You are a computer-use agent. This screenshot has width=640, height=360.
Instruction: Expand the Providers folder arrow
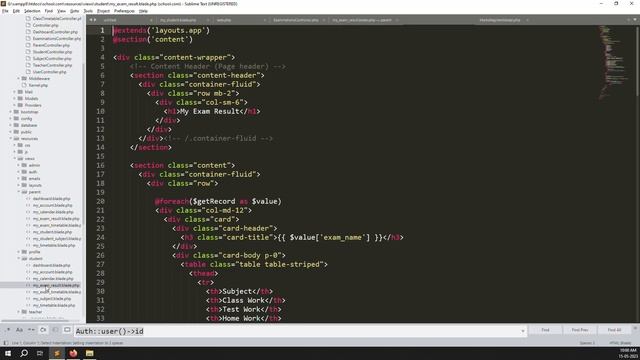pyautogui.click(x=14, y=105)
